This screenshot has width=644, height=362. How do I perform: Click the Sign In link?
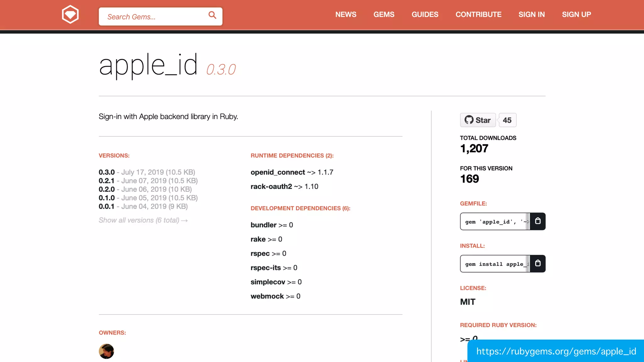tap(531, 14)
